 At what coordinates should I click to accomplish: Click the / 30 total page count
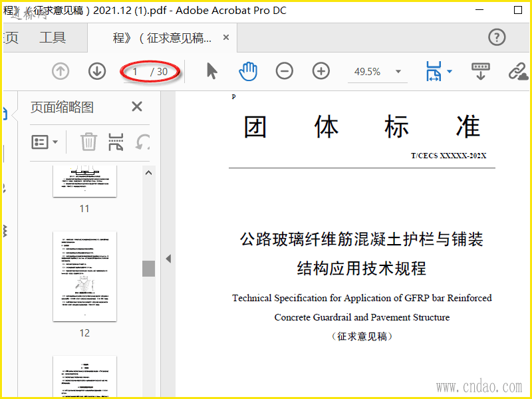click(x=159, y=72)
